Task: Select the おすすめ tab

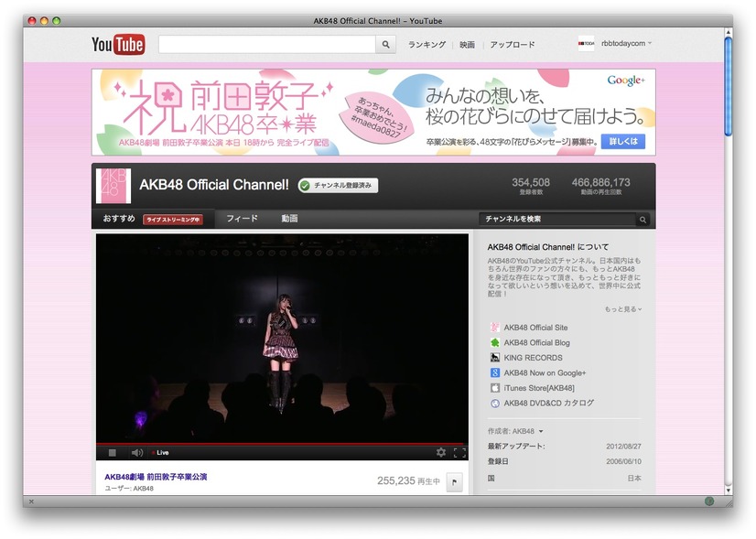Action: tap(119, 219)
